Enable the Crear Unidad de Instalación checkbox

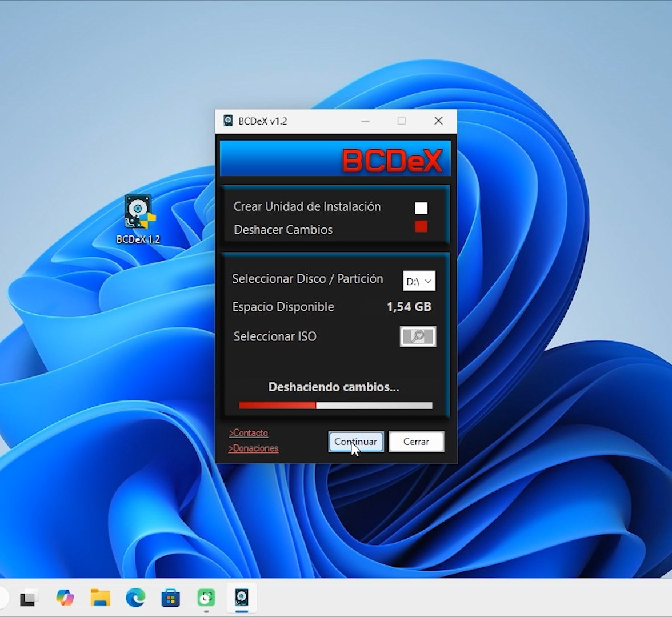click(x=421, y=208)
